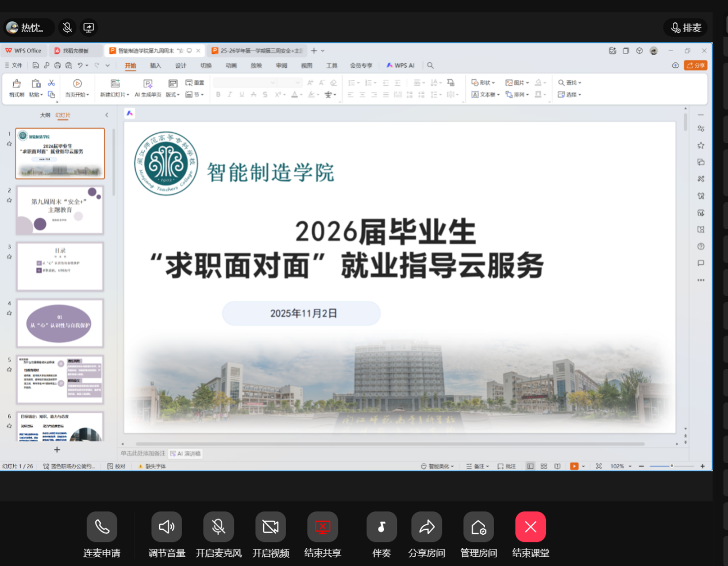Image resolution: width=728 pixels, height=566 pixels.
Task: Turn on the camera (开启视频)
Action: 271,527
